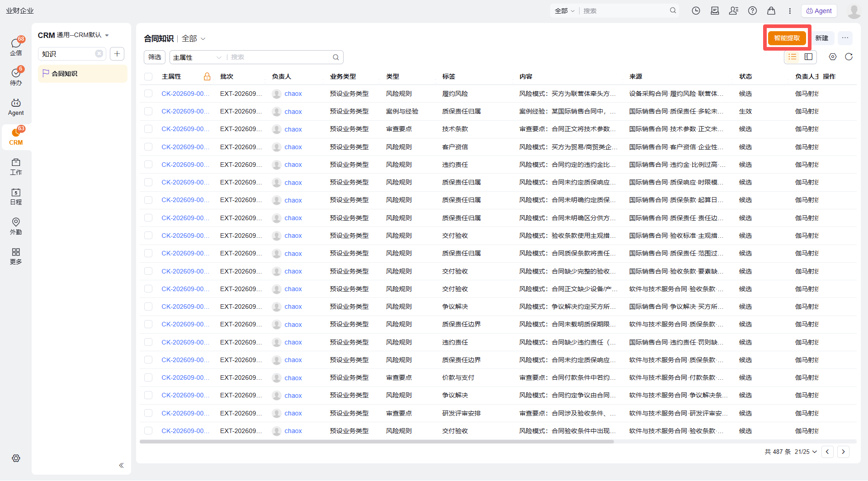Open column settings gear above the table
The image size is (868, 481).
pyautogui.click(x=833, y=57)
